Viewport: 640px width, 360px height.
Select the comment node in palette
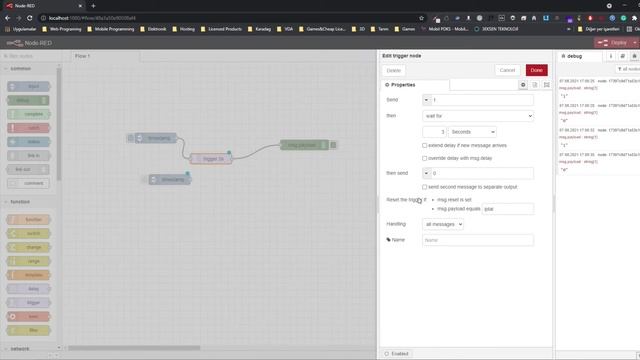(x=29, y=183)
